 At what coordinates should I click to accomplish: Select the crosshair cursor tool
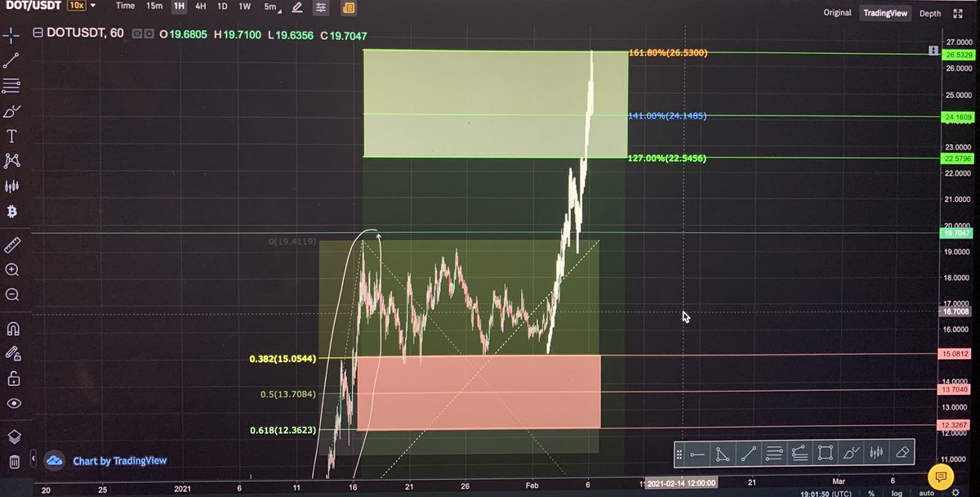tap(11, 36)
